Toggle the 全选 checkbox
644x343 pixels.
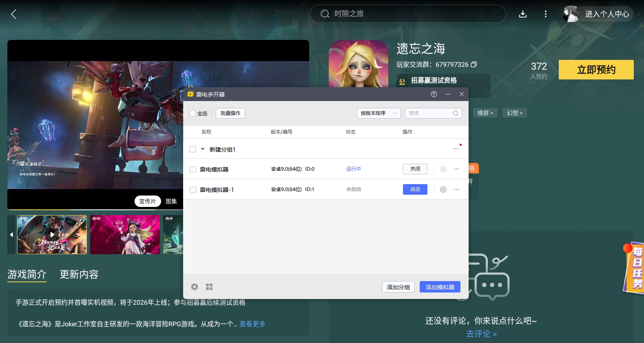[x=193, y=113]
